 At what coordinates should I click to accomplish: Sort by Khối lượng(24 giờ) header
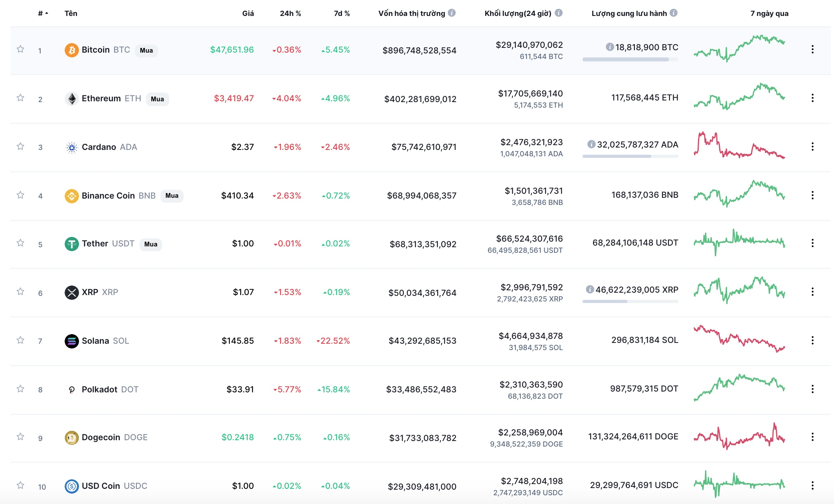tap(518, 14)
